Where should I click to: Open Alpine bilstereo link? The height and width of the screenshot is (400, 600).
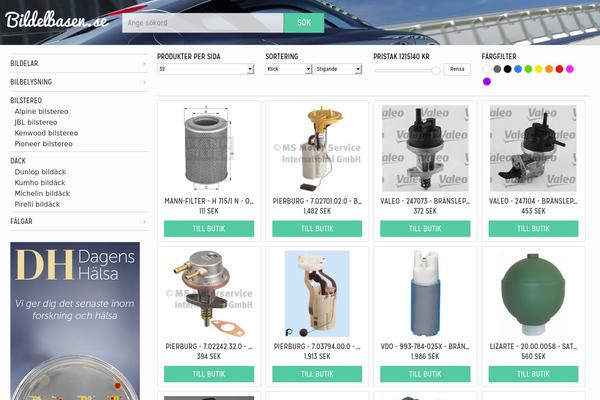(x=41, y=111)
